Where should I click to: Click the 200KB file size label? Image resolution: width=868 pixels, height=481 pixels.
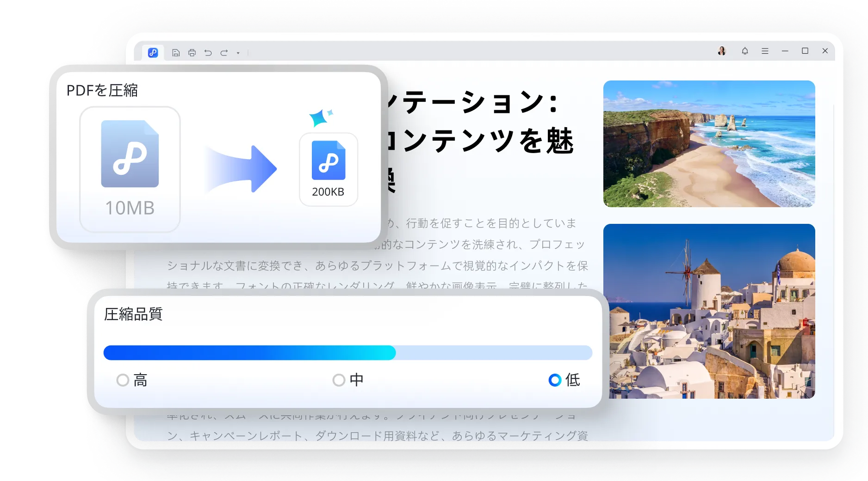[328, 191]
